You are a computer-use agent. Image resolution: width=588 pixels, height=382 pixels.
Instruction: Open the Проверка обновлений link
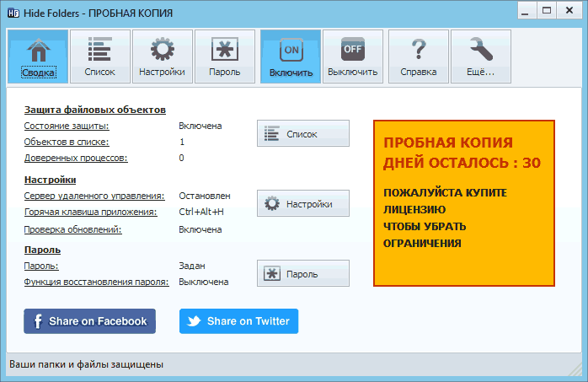point(72,229)
